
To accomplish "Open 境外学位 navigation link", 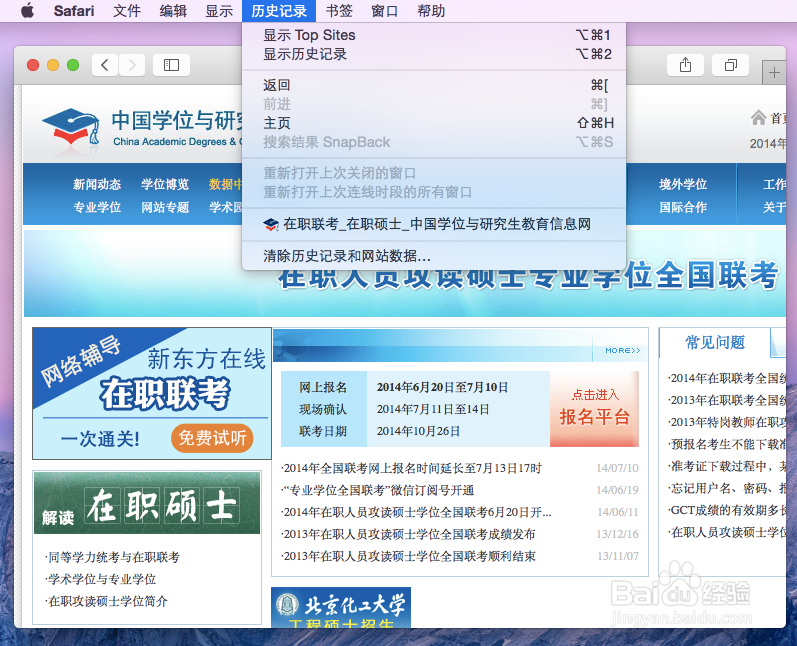I will [683, 184].
